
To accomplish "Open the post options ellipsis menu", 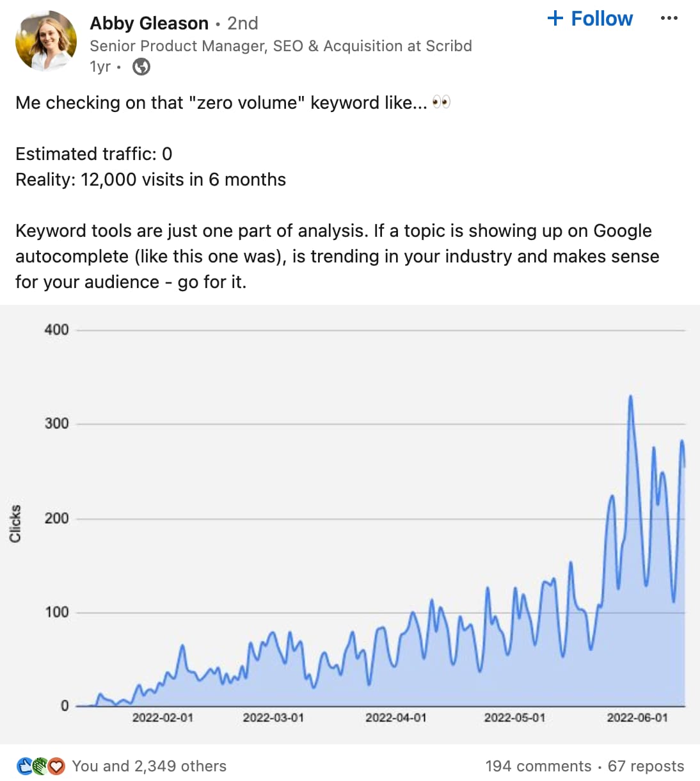I will point(669,18).
